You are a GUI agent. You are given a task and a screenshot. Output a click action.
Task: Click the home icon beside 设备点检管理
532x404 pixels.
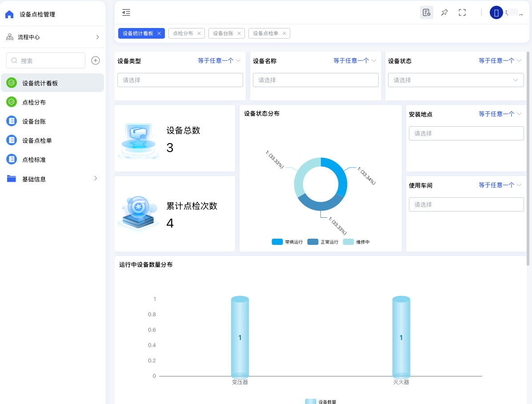point(9,14)
